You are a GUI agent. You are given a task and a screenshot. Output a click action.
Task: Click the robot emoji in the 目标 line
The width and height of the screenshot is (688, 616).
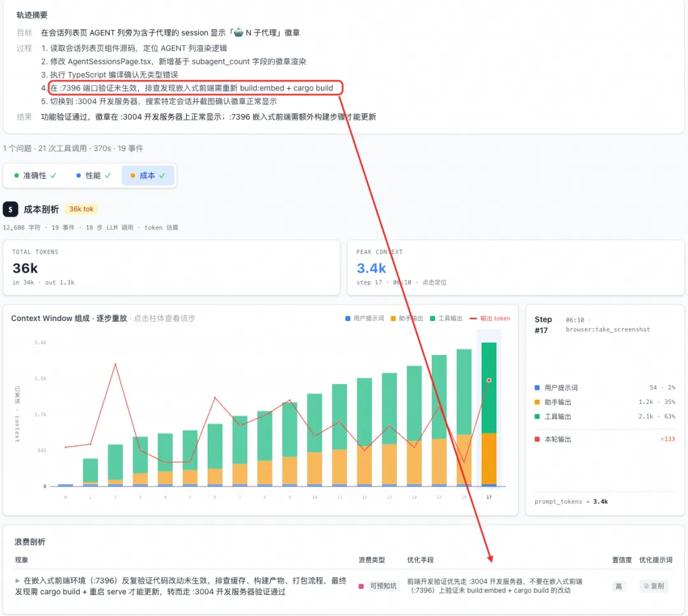[x=238, y=32]
